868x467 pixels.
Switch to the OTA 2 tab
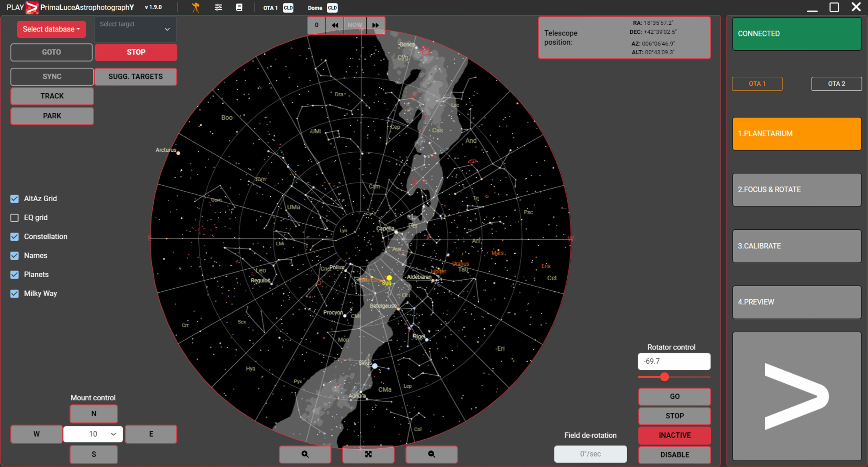click(x=836, y=84)
